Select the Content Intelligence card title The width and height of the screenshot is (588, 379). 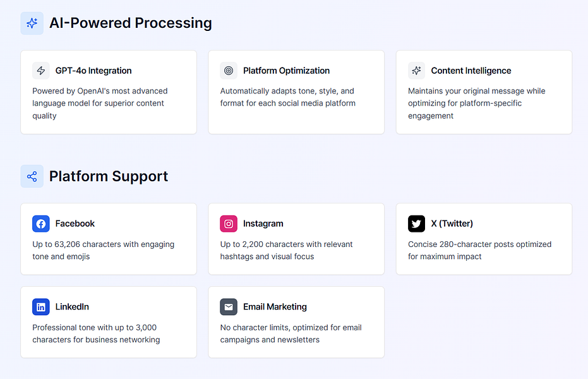pyautogui.click(x=471, y=71)
